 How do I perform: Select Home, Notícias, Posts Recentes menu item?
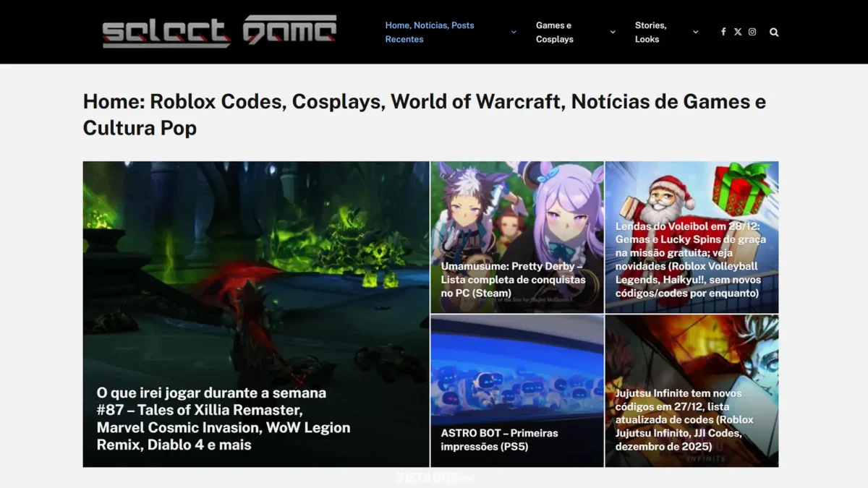(x=430, y=32)
